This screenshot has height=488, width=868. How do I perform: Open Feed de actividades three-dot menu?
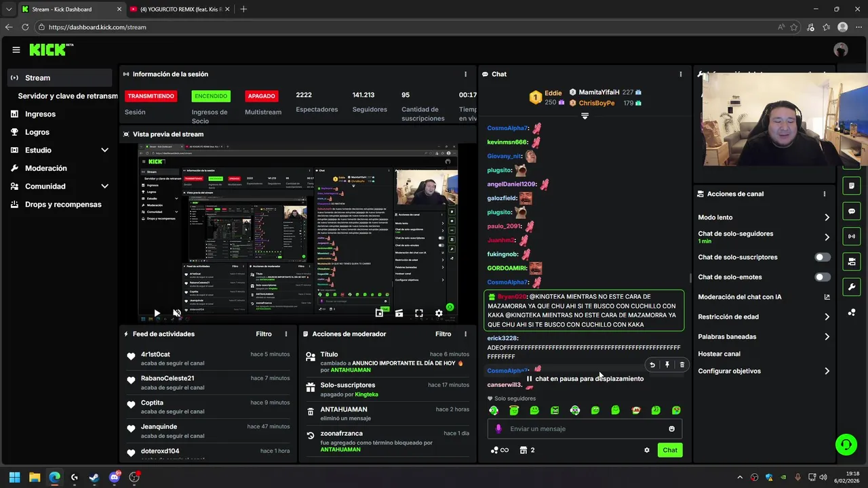pos(286,334)
